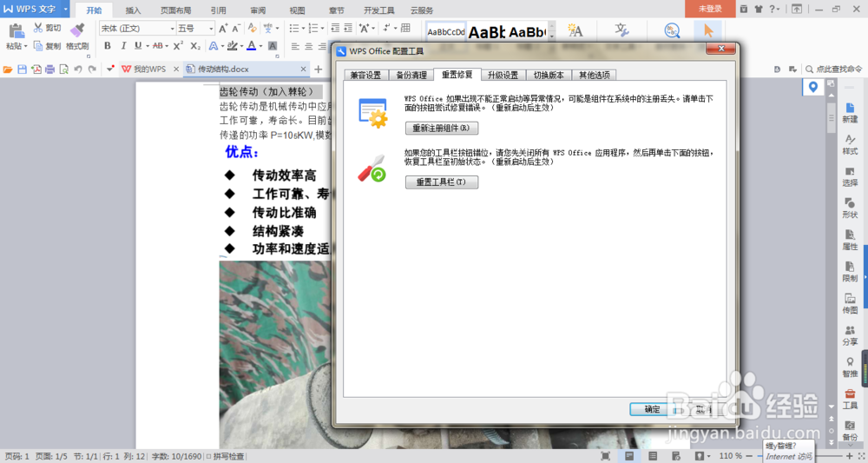
Task: Click the print icon in quick toolbar
Action: (x=49, y=69)
